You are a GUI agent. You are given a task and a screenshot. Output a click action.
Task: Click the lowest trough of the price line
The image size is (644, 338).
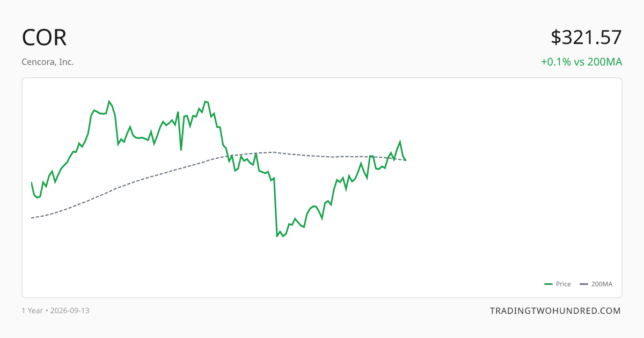(277, 236)
